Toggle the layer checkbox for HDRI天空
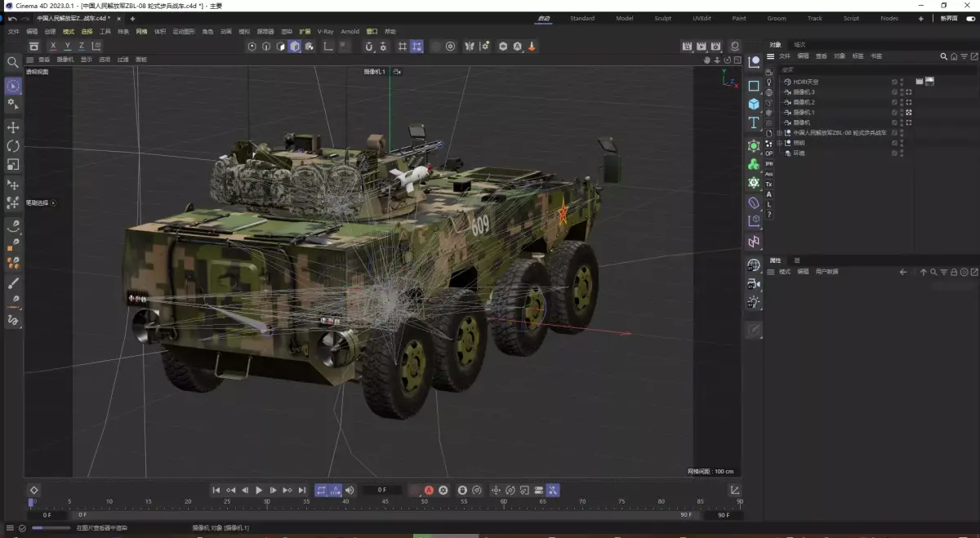The height and width of the screenshot is (538, 980). click(894, 82)
